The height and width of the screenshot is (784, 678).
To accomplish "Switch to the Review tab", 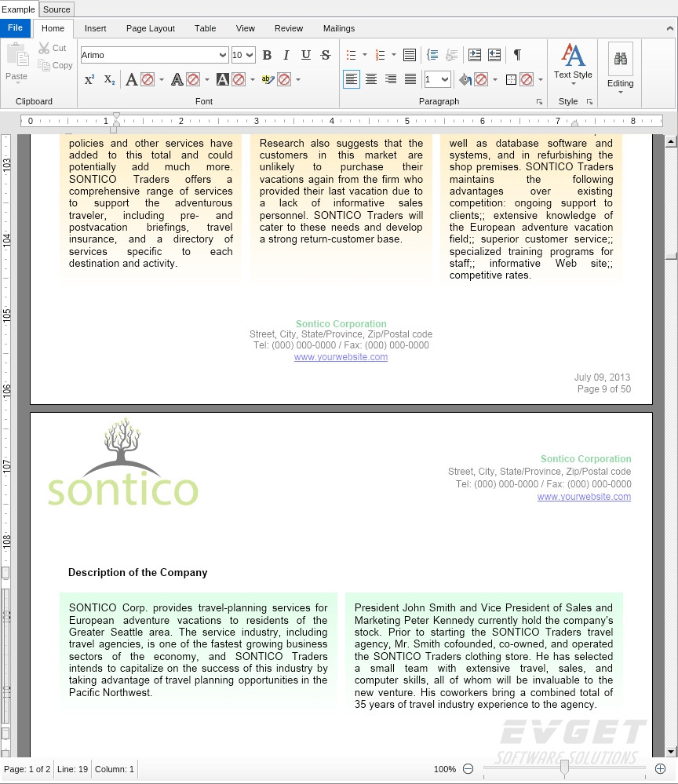I will pos(289,28).
